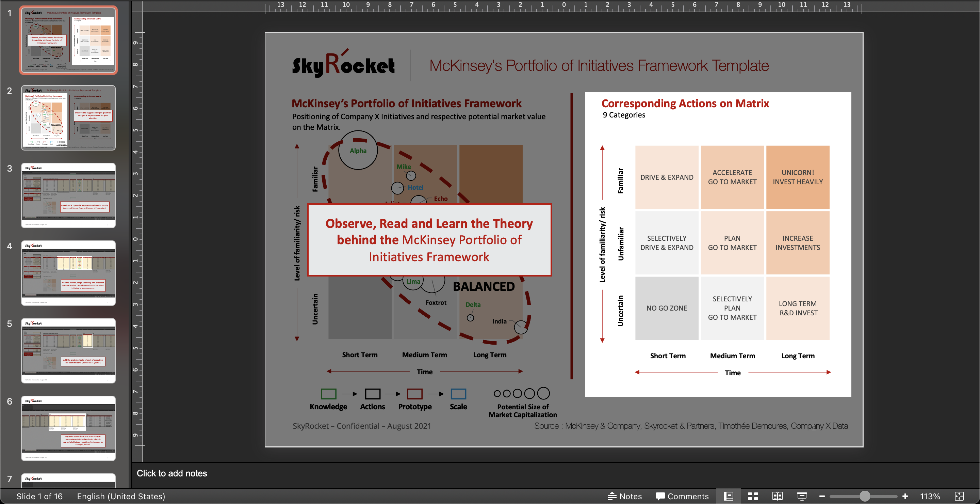Select the INCREASE INVESTMENTS cell

(x=798, y=243)
